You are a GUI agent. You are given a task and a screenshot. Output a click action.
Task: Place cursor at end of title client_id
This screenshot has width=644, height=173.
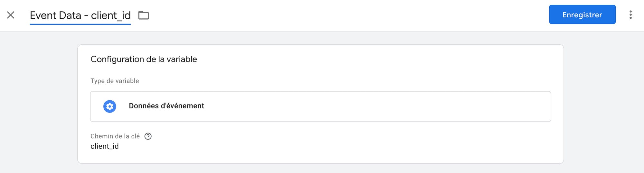tap(130, 15)
